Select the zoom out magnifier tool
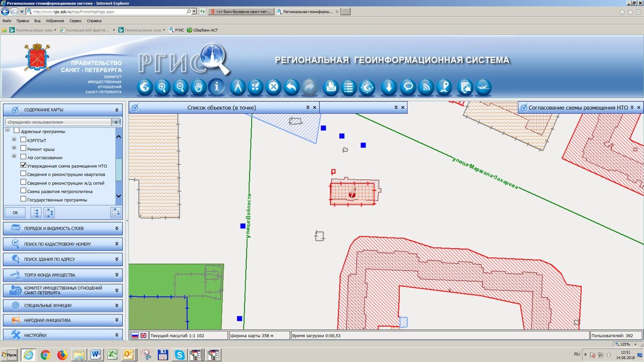 (181, 86)
